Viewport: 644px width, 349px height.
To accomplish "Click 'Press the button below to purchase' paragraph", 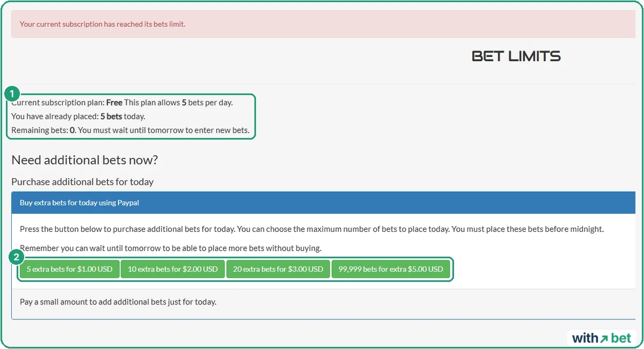I will pos(312,229).
